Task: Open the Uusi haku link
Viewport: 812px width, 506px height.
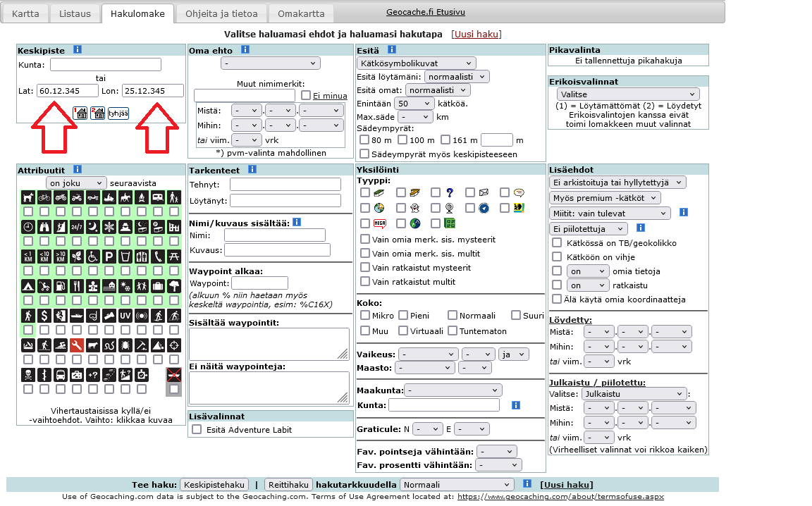Action: [476, 33]
